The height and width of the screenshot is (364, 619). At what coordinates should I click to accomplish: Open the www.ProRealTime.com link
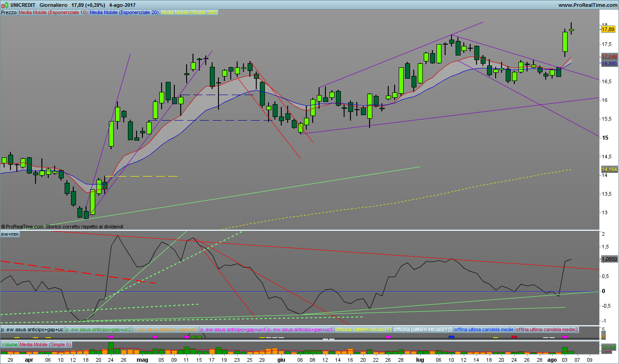[x=588, y=5]
